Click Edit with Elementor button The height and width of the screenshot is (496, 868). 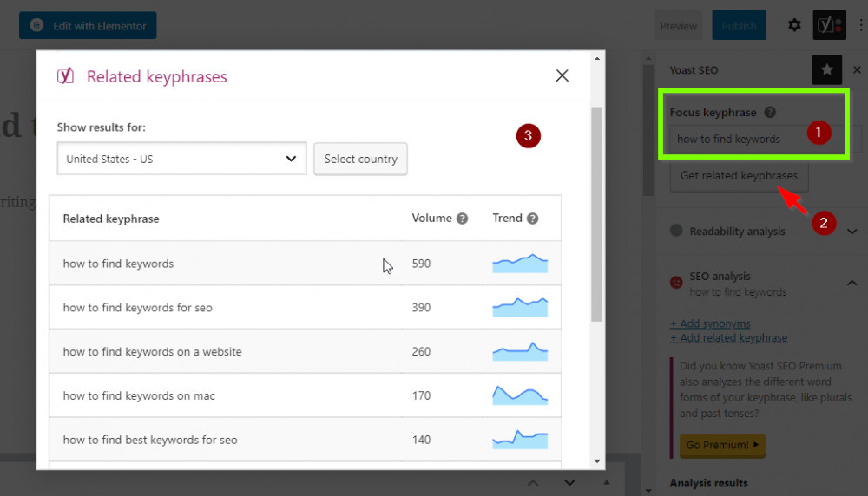pos(88,25)
